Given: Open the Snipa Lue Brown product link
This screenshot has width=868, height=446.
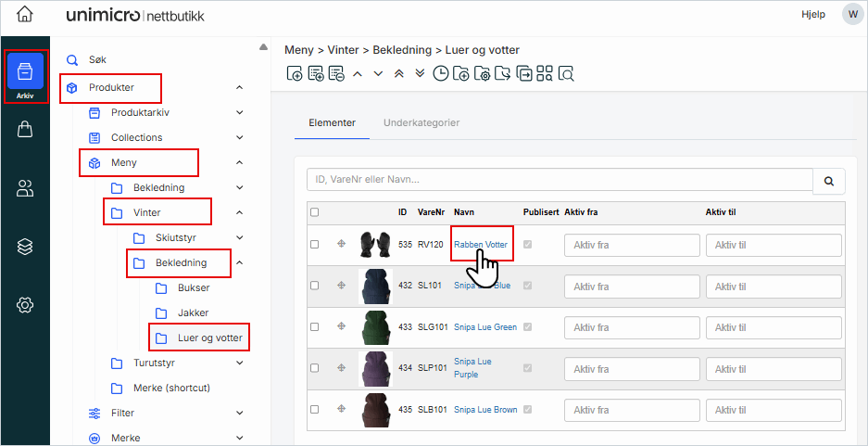Looking at the screenshot, I should pyautogui.click(x=485, y=410).
